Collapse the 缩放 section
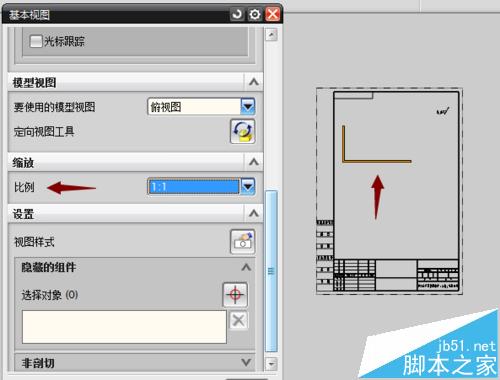500x380 pixels. [x=254, y=162]
